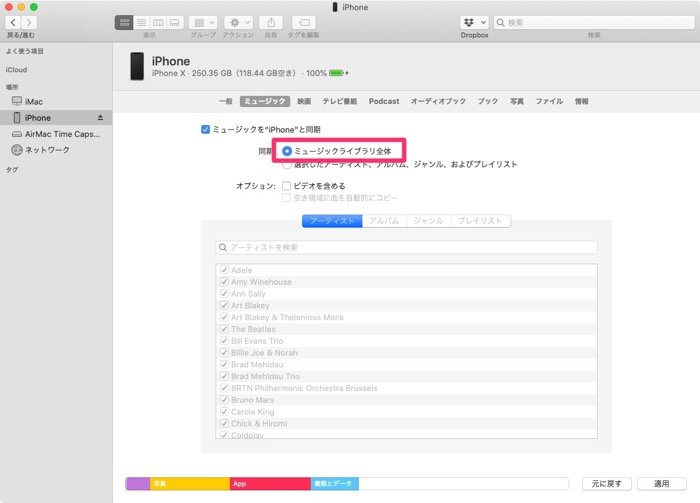This screenshot has width=700, height=503.
Task: Toggle The Beatles checkbox
Action: [224, 329]
